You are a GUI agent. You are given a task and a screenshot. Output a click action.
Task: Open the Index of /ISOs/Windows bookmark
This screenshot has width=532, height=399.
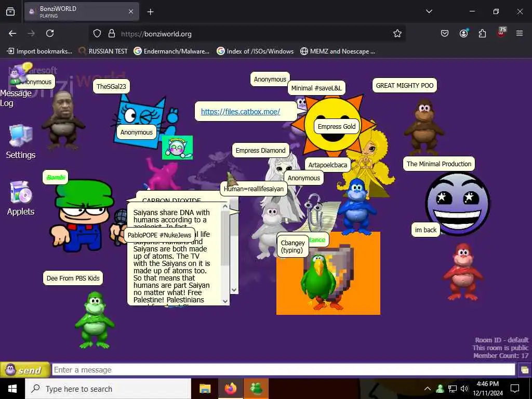coord(255,51)
